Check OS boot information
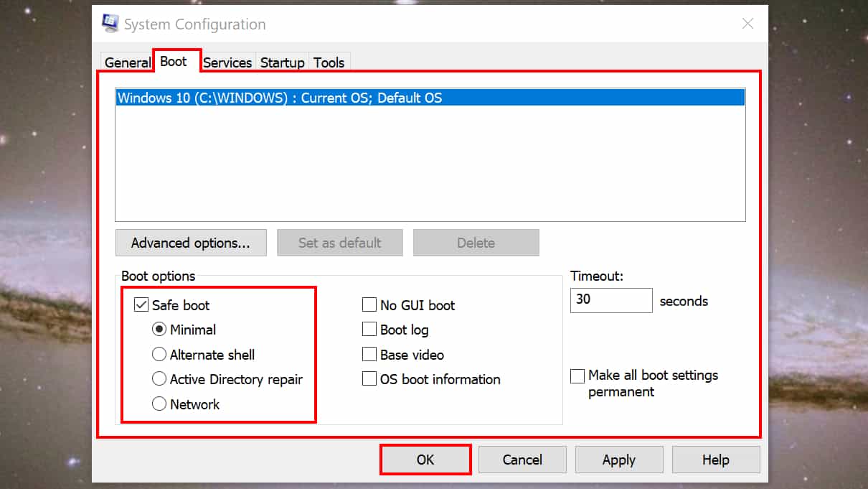 point(369,379)
